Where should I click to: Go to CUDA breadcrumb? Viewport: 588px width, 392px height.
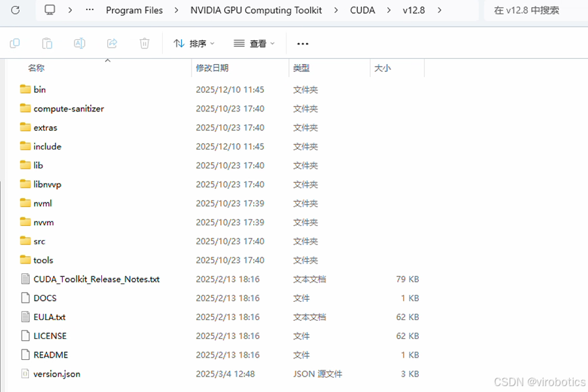(x=362, y=10)
